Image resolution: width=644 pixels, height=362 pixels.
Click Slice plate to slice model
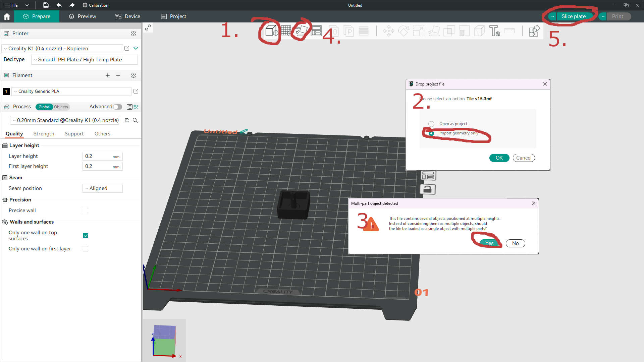[574, 16]
